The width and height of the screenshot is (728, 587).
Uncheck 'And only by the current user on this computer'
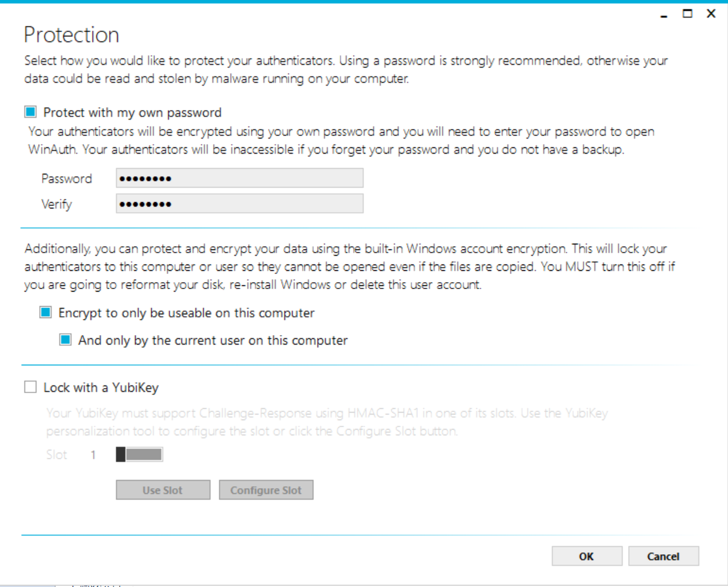click(64, 340)
